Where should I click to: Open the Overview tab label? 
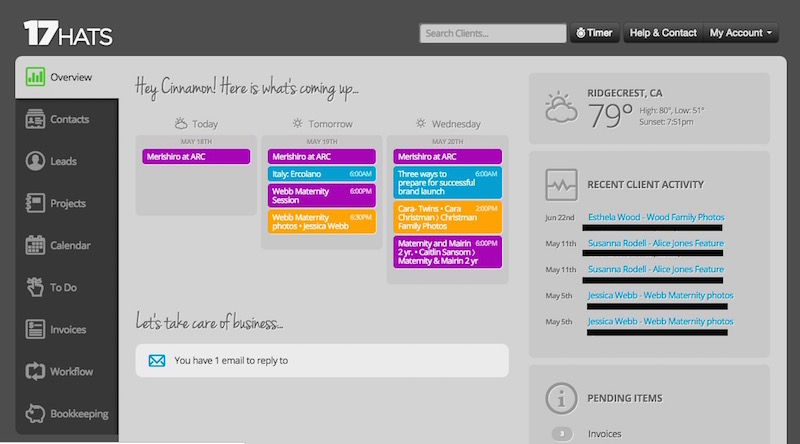point(71,77)
